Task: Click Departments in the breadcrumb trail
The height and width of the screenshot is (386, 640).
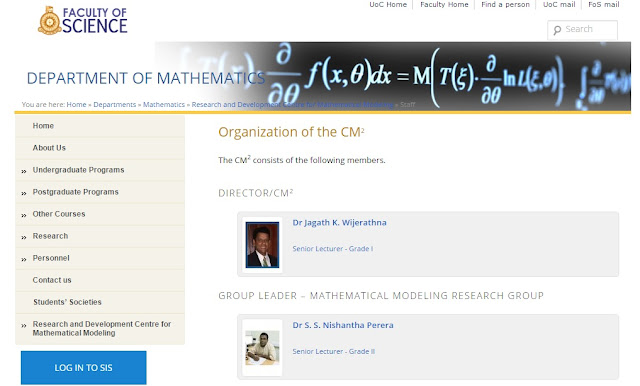Action: (x=115, y=105)
